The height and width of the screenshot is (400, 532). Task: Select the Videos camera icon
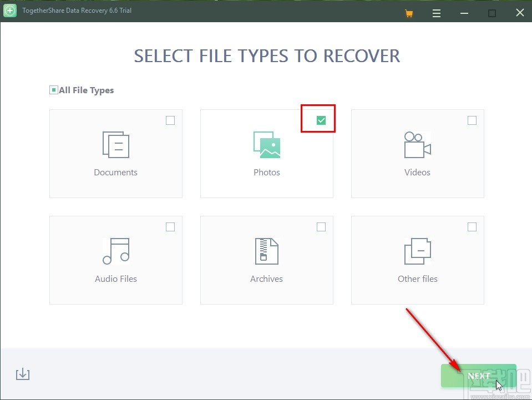pos(417,145)
